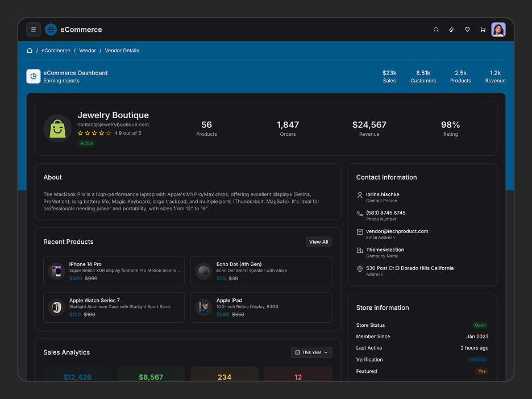Click the calendar icon in This Year

click(297, 352)
